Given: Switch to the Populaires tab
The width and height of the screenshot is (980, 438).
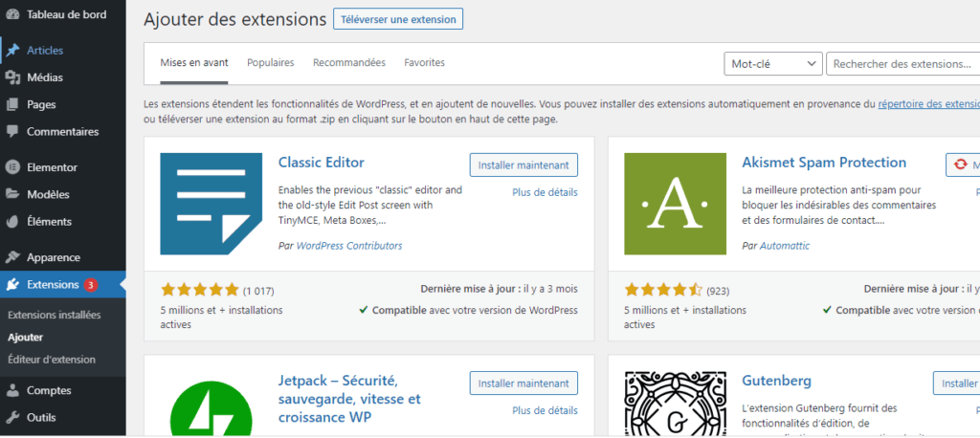Looking at the screenshot, I should pos(271,62).
